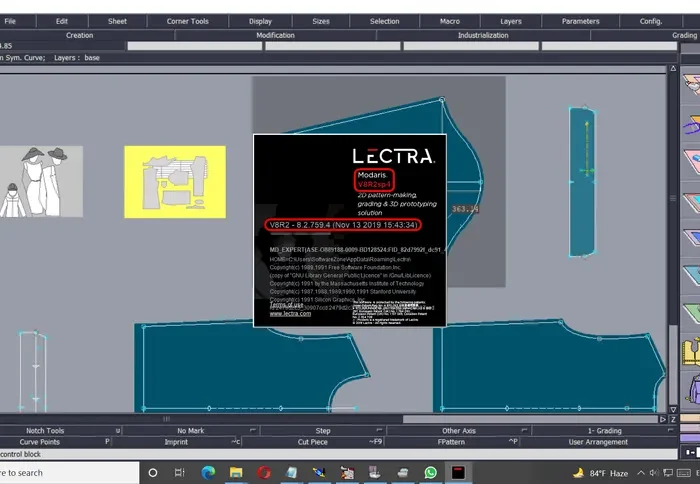Open the www.lectra.com link
This screenshot has height=484, width=700.
click(x=290, y=313)
